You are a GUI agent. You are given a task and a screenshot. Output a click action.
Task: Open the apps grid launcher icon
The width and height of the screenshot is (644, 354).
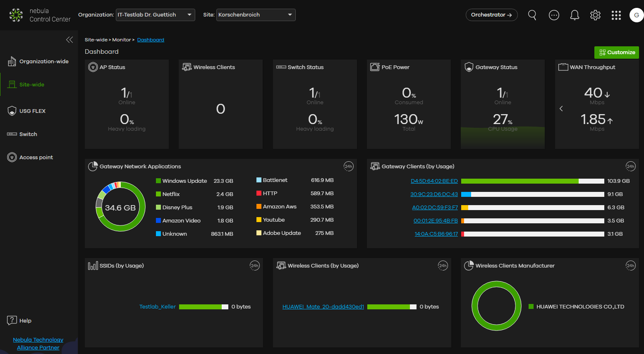pos(616,15)
